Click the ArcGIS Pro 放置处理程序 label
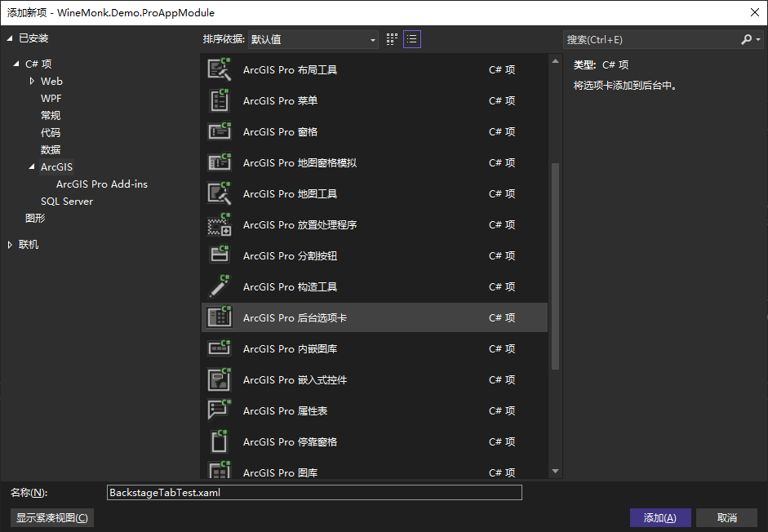 pyautogui.click(x=300, y=224)
